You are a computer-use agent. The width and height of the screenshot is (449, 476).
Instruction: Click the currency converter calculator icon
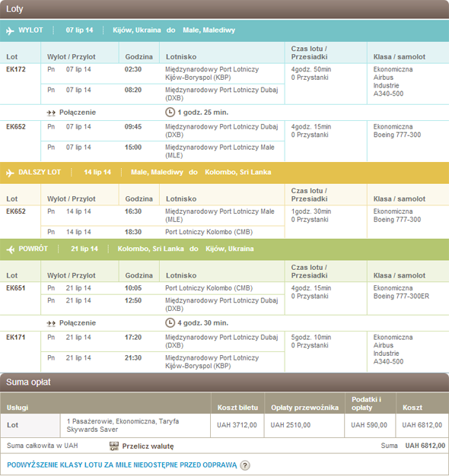pos(114,446)
